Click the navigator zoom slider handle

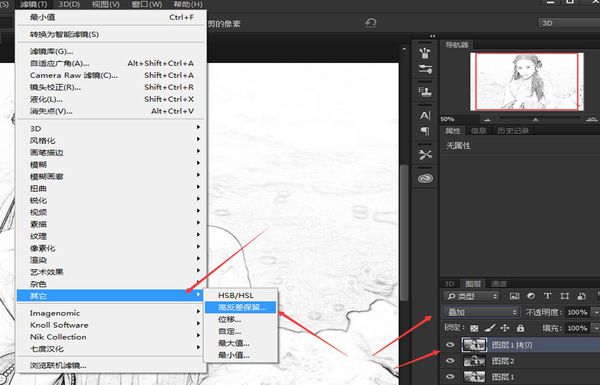coord(536,120)
